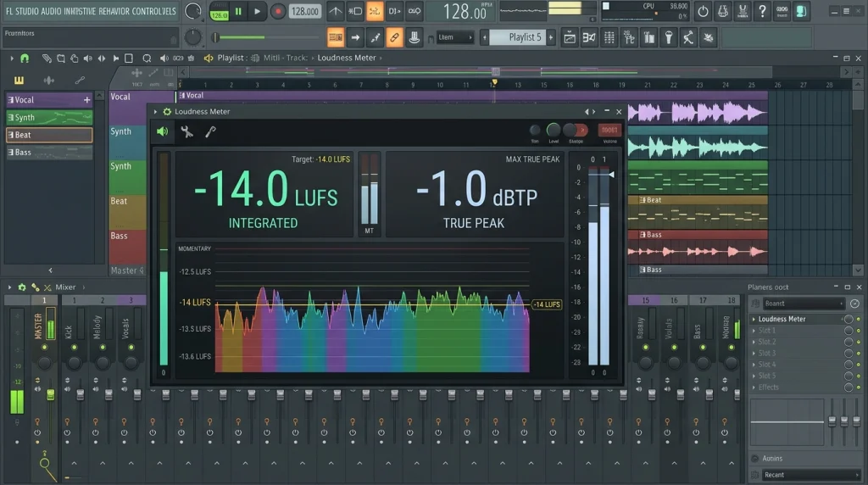868x485 pixels.
Task: Expand Loudness Meter effect slot in mixer panel
Action: 754,319
